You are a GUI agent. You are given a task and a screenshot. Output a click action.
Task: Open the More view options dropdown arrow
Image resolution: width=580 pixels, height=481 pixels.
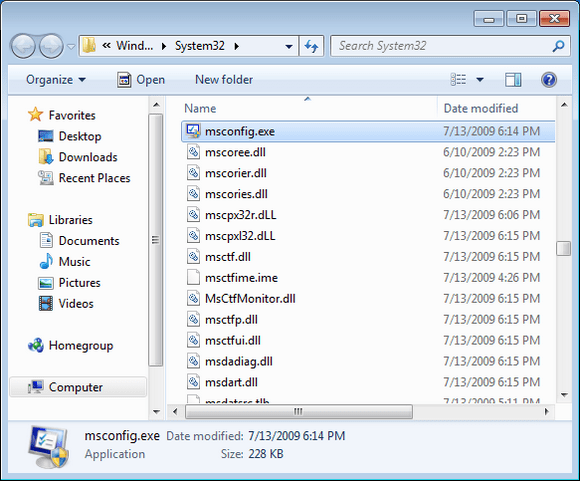pos(480,80)
